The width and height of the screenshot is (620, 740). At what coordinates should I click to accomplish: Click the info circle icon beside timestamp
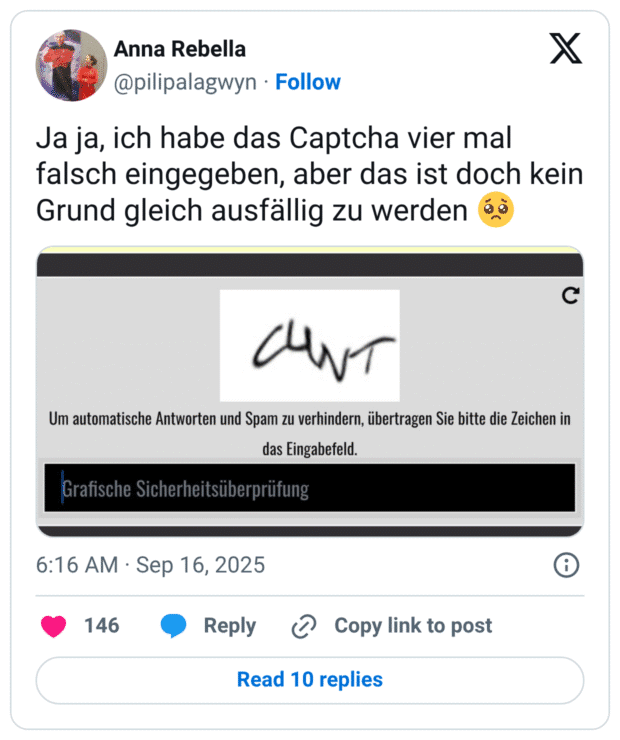[566, 566]
